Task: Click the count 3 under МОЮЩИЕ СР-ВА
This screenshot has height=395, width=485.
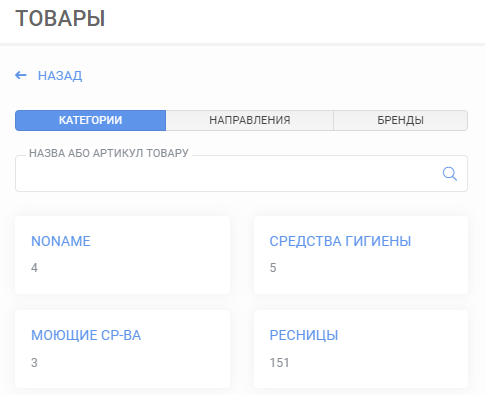Action: (34, 363)
